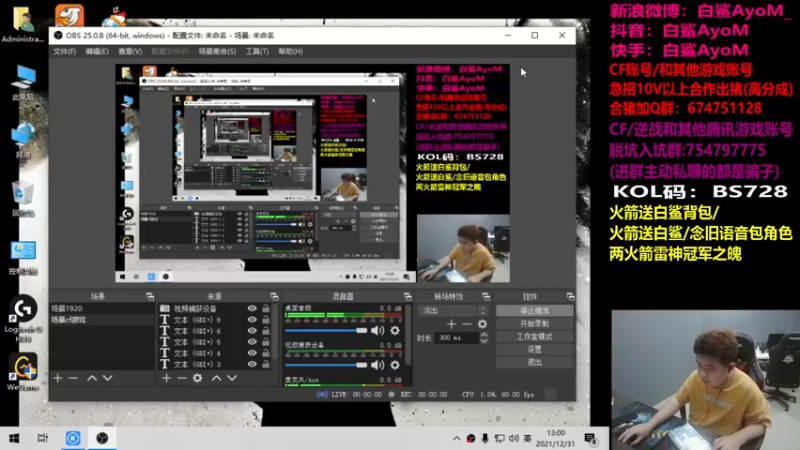Open the 工具(T) menu
The width and height of the screenshot is (800, 450).
coord(257,52)
